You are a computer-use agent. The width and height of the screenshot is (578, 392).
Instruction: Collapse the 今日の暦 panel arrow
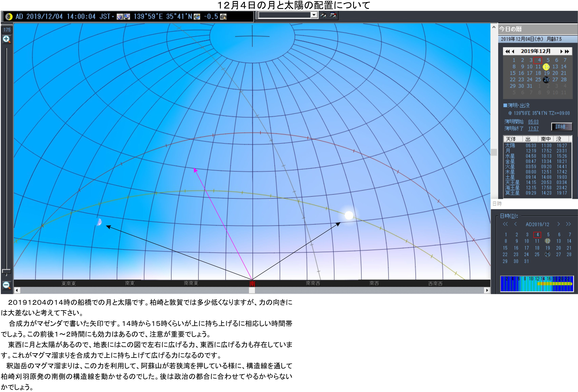tap(494, 27)
